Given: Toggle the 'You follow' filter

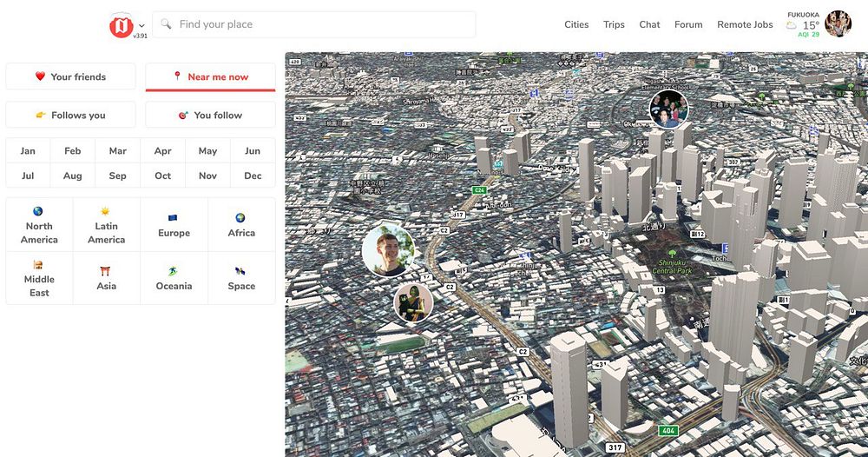Looking at the screenshot, I should [210, 115].
